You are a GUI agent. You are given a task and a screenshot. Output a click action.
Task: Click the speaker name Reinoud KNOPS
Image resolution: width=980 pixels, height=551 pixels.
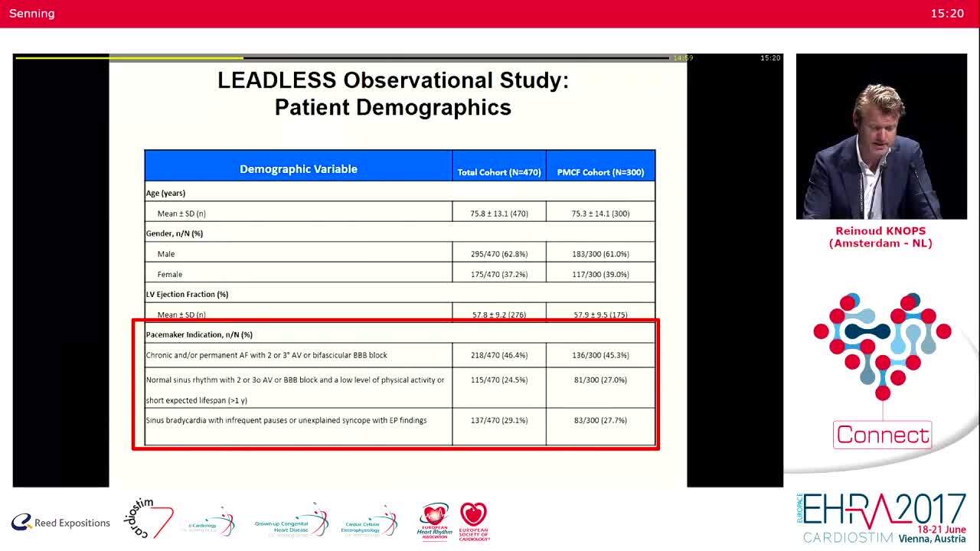tap(880, 231)
